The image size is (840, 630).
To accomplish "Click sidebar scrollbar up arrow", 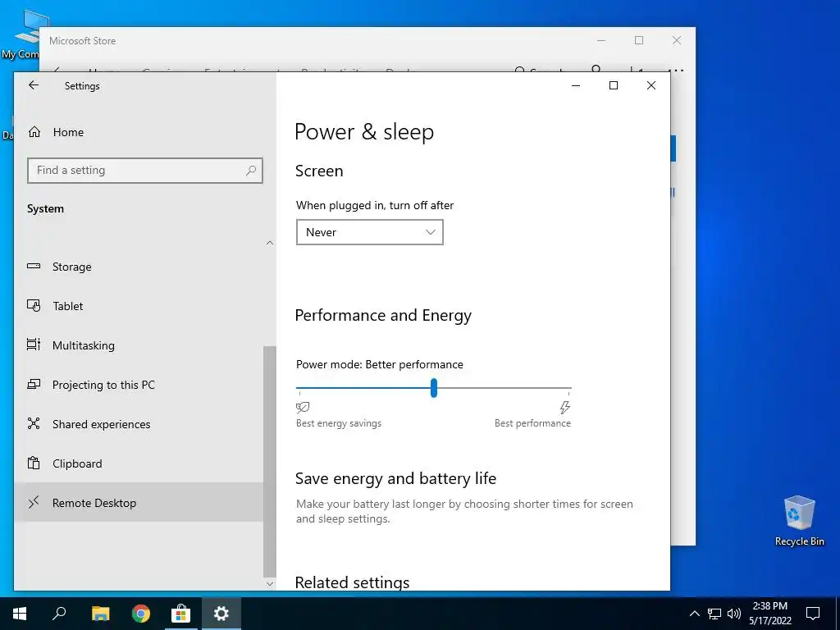I will point(270,243).
